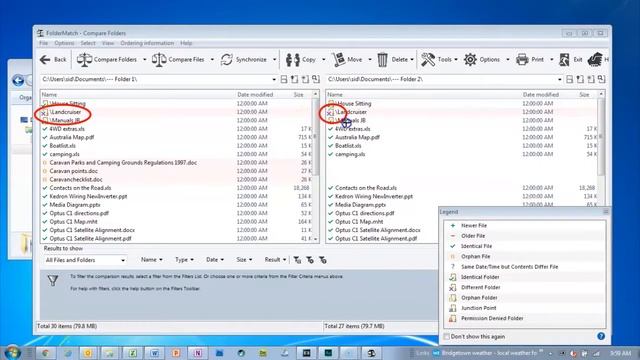Open the Options menu in menu bar
640x360 pixels.
tap(64, 43)
